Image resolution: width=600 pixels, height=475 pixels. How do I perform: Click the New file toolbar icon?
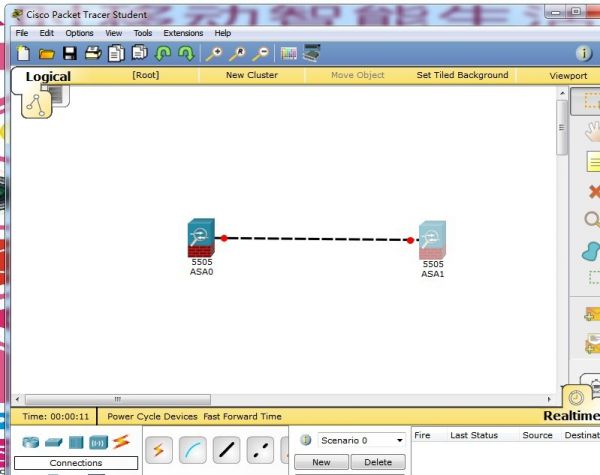23,53
